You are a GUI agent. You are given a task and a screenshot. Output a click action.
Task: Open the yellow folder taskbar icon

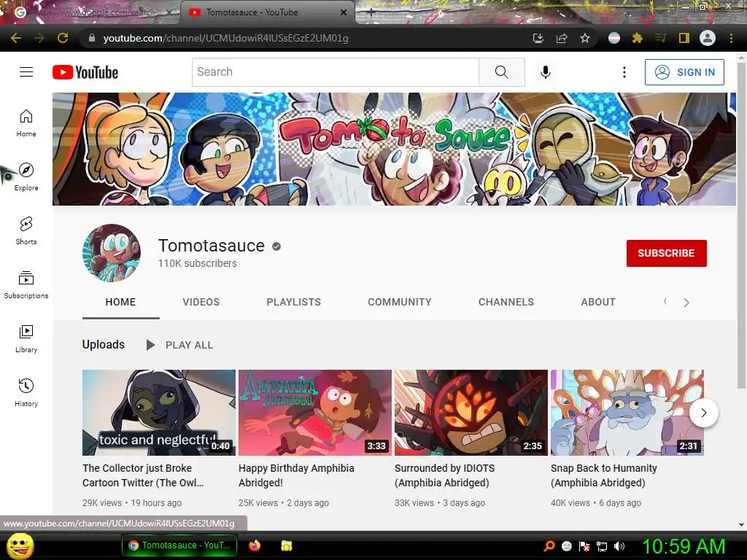pyautogui.click(x=286, y=545)
